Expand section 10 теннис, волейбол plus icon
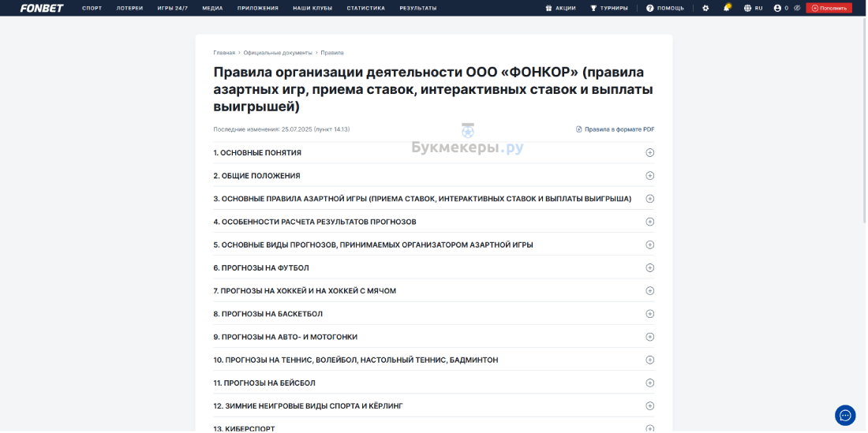The height and width of the screenshot is (433, 868). [x=650, y=360]
